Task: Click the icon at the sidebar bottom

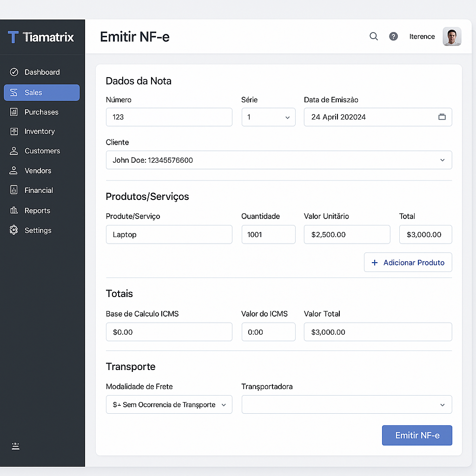Action: [x=15, y=446]
